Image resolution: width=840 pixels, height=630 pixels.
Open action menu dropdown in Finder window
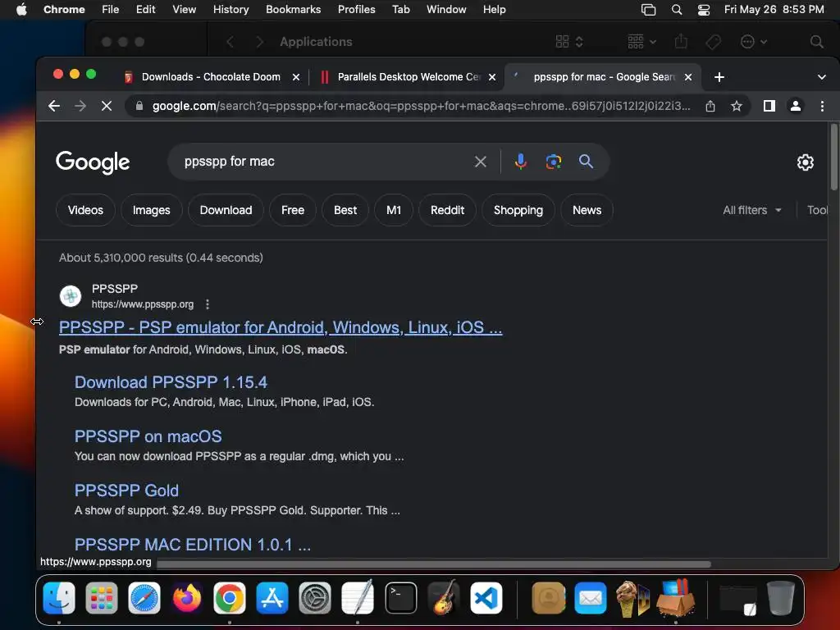(753, 41)
